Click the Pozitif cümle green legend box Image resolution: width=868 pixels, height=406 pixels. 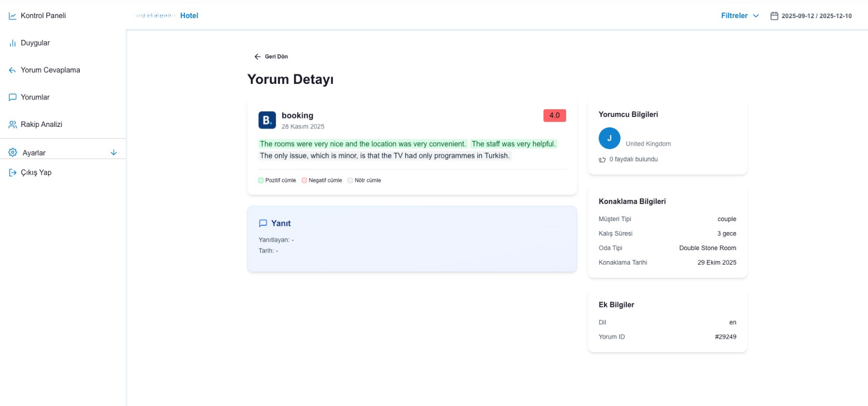tap(261, 180)
